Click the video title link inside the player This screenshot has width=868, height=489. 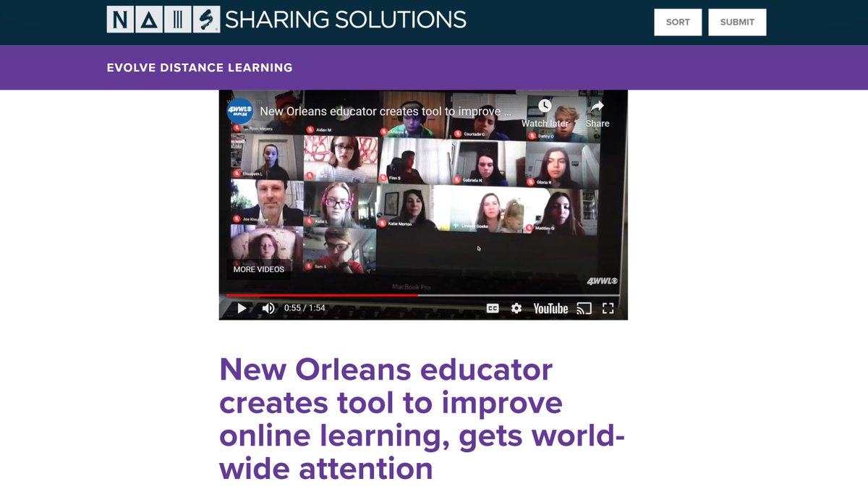pos(383,111)
